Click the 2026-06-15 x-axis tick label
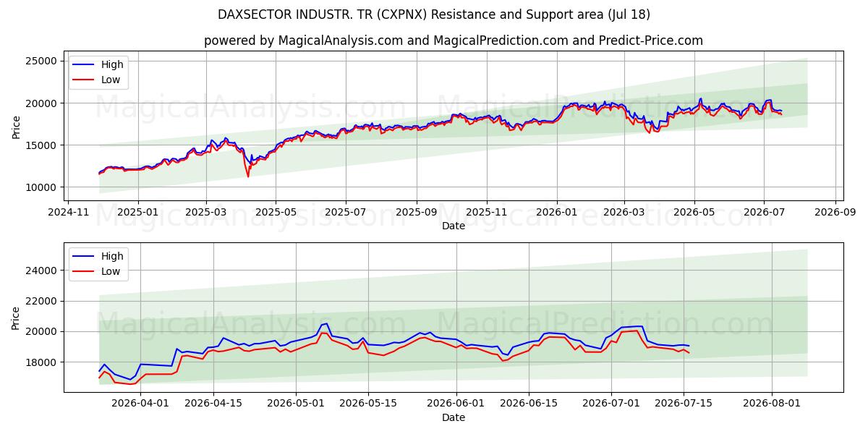This screenshot has width=868, height=434. [529, 404]
